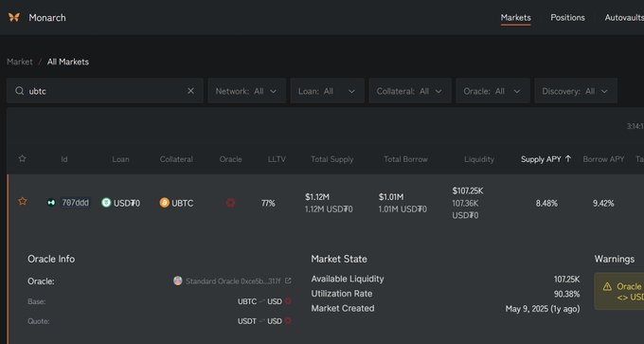Open the Standard Oracle 0xce5b...317f link

(233, 281)
